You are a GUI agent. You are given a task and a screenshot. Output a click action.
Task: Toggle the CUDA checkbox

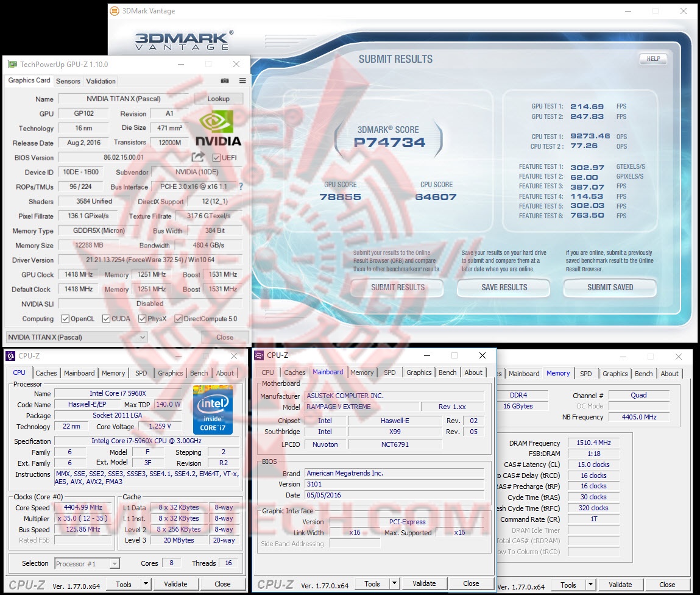coord(106,318)
